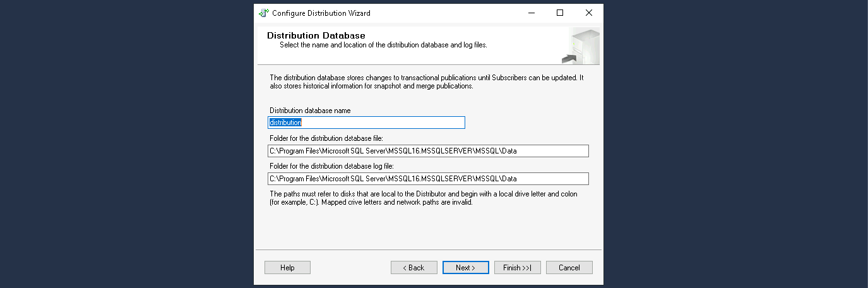The width and height of the screenshot is (868, 288).
Task: Minimize the Configure Distribution Wizard window
Action: tap(530, 13)
